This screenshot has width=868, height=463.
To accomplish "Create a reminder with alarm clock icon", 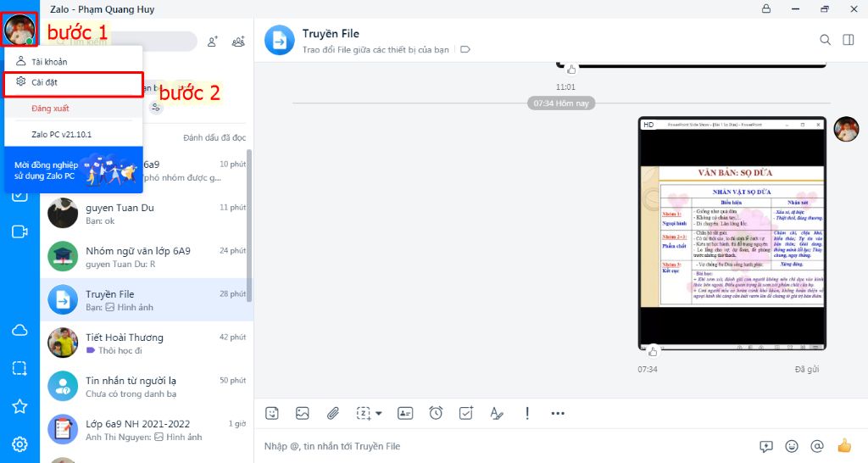I will [436, 413].
